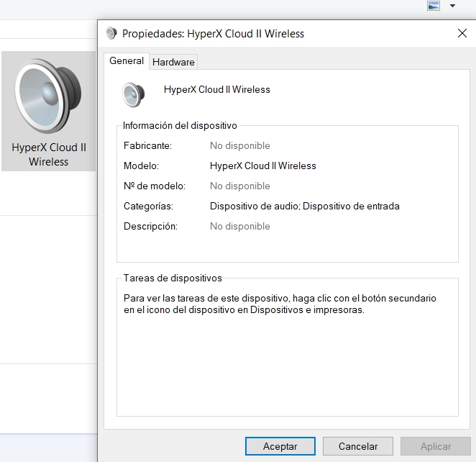Click the Tareas de dispositivos group title
The width and height of the screenshot is (476, 462).
point(173,278)
